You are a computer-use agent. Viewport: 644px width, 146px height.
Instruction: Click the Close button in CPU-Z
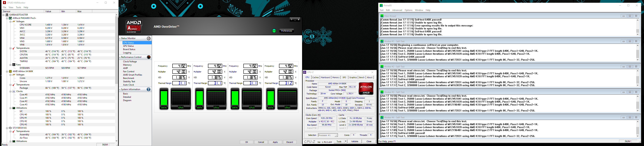[369, 142]
